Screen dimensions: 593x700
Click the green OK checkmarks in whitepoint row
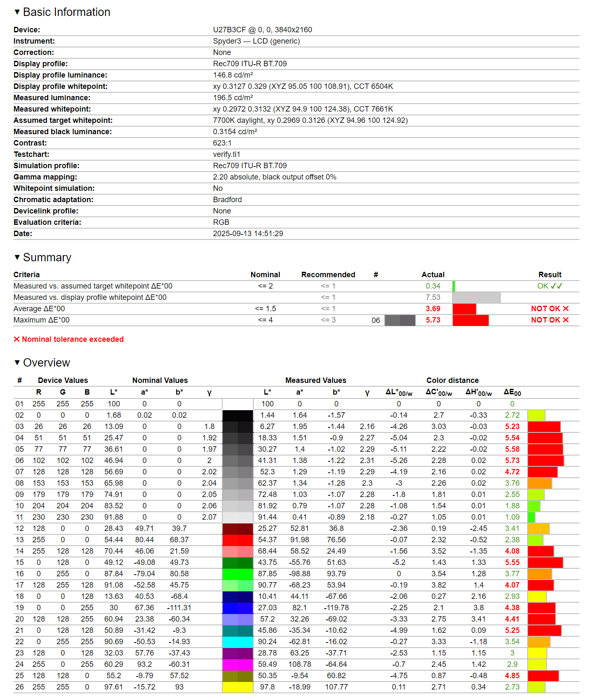(x=556, y=286)
